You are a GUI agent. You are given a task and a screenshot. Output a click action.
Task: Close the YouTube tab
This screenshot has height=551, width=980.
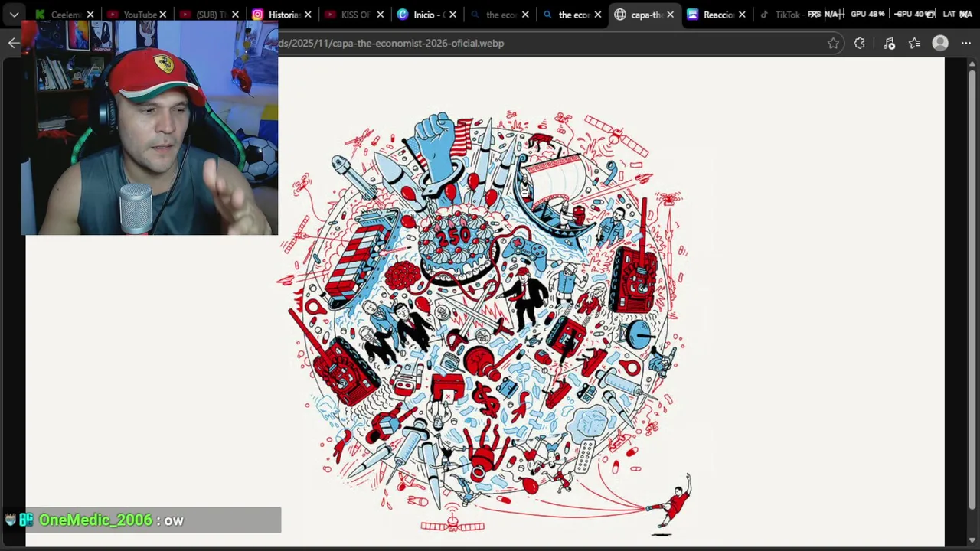(162, 15)
